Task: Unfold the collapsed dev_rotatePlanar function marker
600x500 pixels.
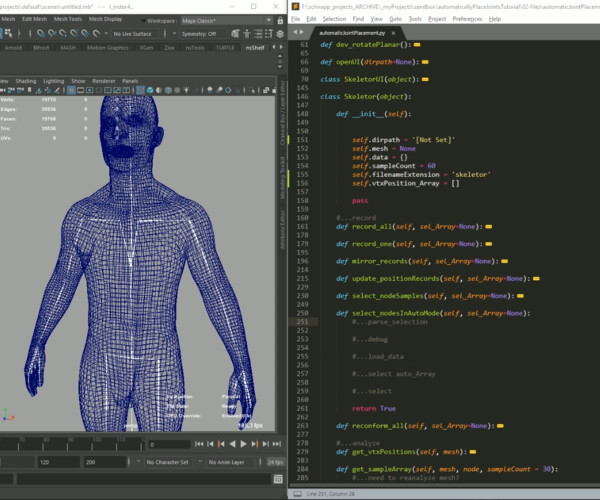Action: (x=416, y=46)
